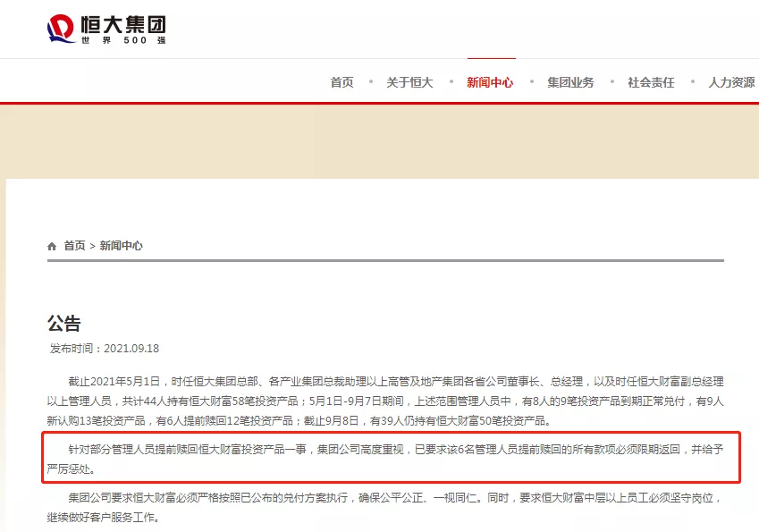Open the 关于恒大 navigation menu item
This screenshot has width=759, height=532.
(409, 82)
